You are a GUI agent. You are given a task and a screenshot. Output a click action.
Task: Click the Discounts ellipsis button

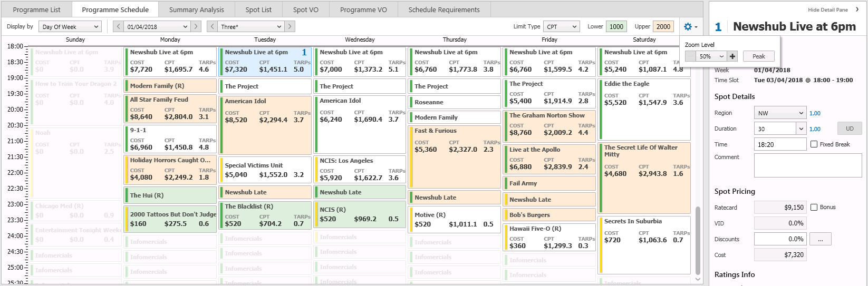(821, 239)
